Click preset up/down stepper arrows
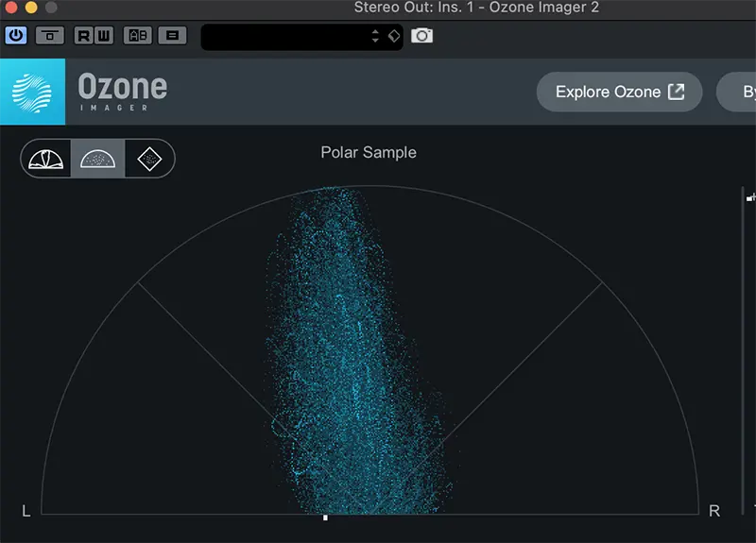This screenshot has height=543, width=756. pos(375,36)
